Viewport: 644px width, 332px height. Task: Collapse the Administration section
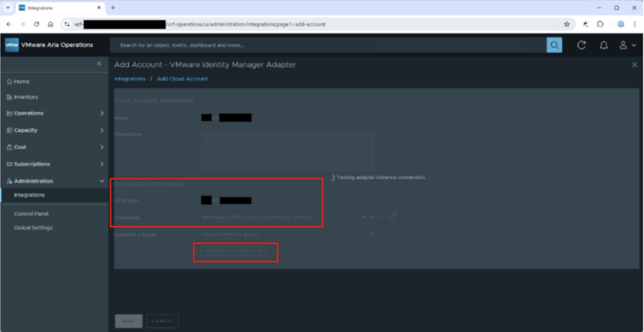(102, 181)
